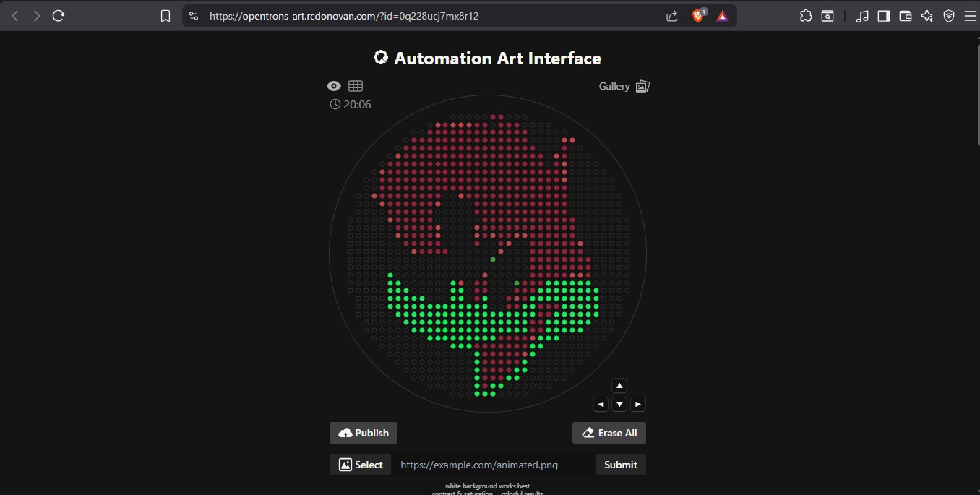Image resolution: width=980 pixels, height=495 pixels.
Task: Click the Select image button
Action: [361, 465]
